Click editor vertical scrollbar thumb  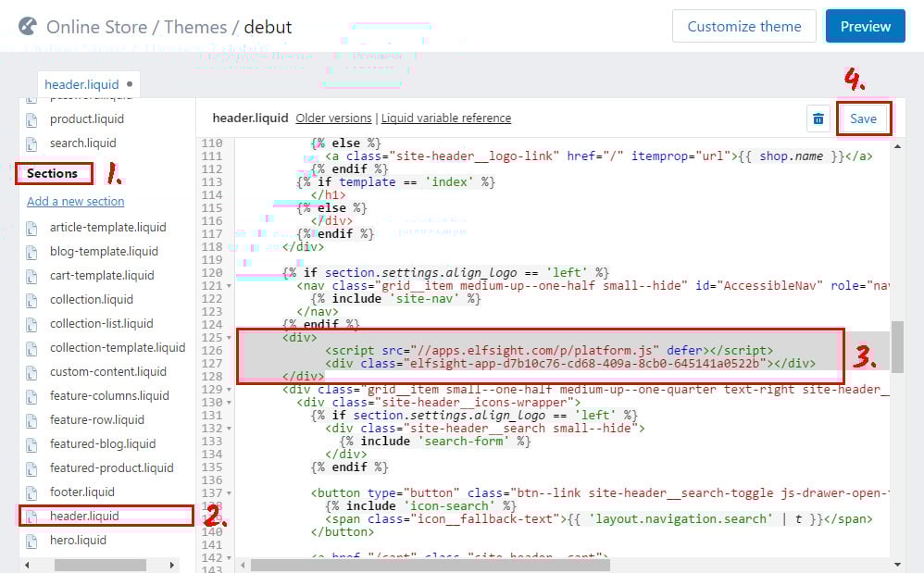point(897,347)
